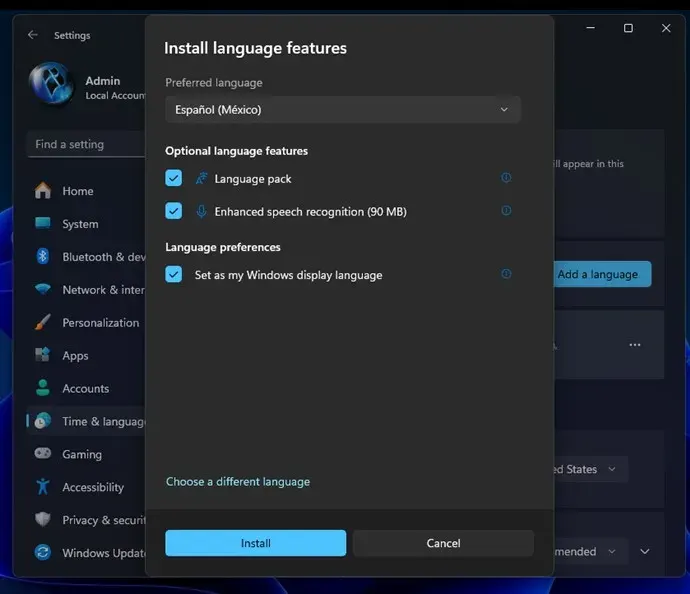Click the Admin account name
The image size is (690, 594).
coord(103,81)
